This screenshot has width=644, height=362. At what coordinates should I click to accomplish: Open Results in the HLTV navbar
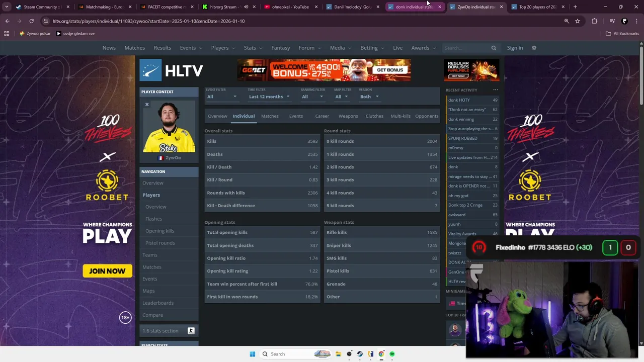click(x=162, y=48)
